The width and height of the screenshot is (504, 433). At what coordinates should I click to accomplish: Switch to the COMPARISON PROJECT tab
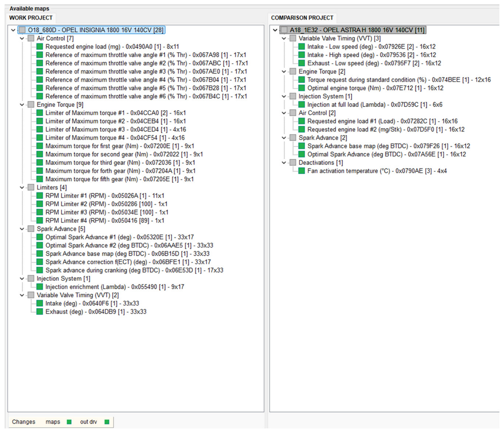click(302, 18)
